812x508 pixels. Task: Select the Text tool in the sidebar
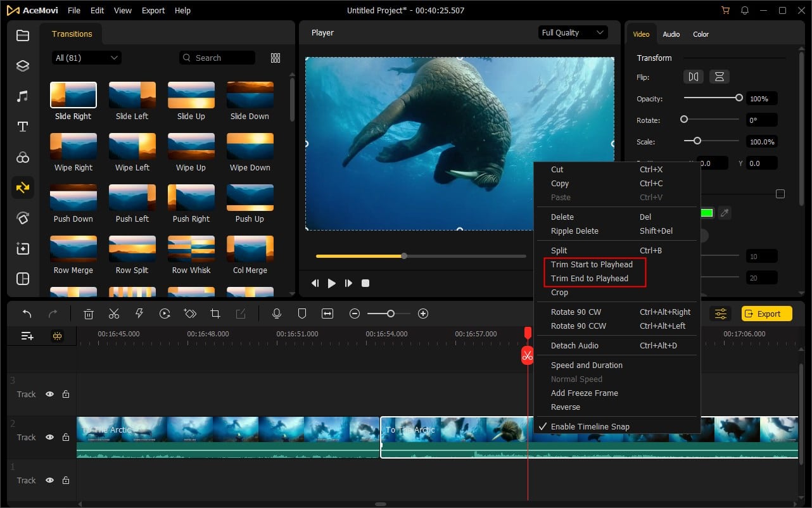point(23,126)
